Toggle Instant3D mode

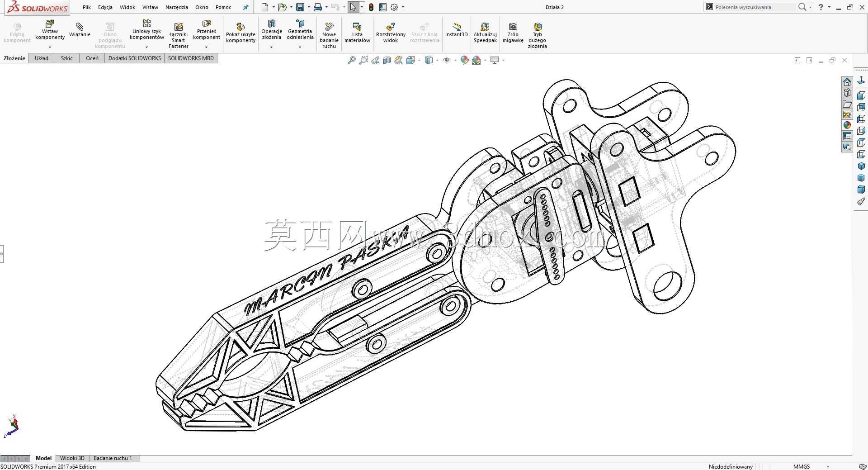pos(456,30)
